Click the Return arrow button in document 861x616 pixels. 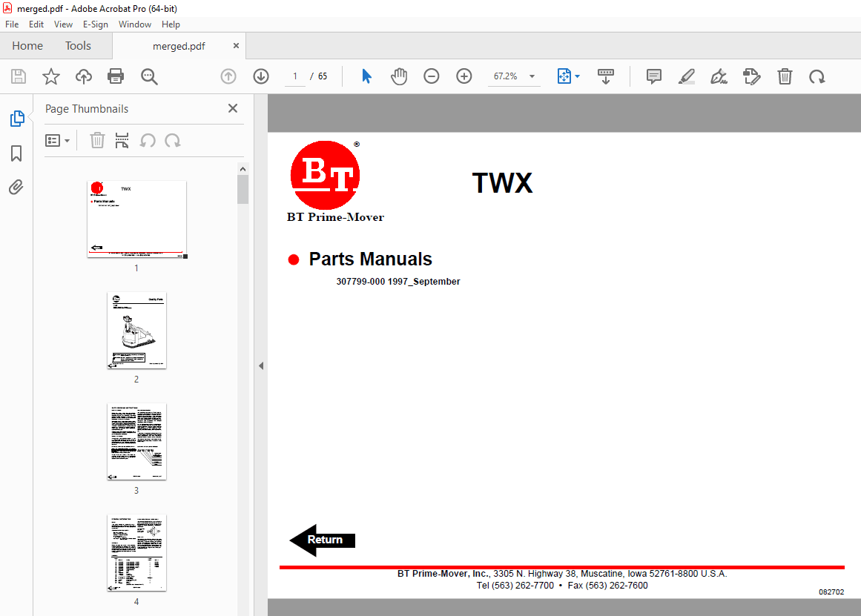(x=323, y=540)
